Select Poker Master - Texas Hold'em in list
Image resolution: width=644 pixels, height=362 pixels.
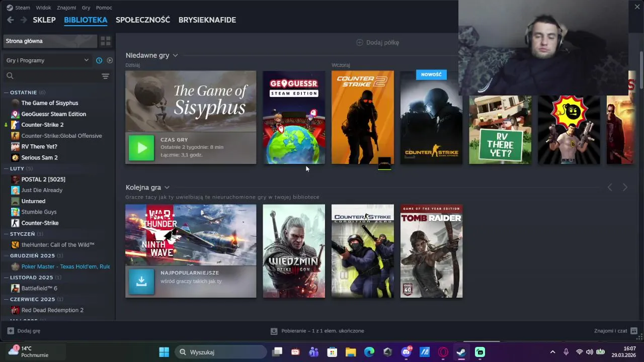(x=60, y=266)
